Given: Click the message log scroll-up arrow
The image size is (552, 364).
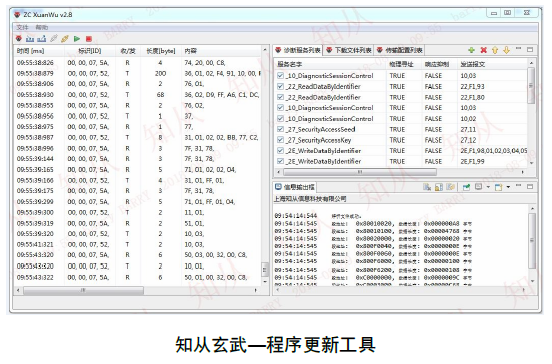Looking at the screenshot, I should tap(265, 50).
